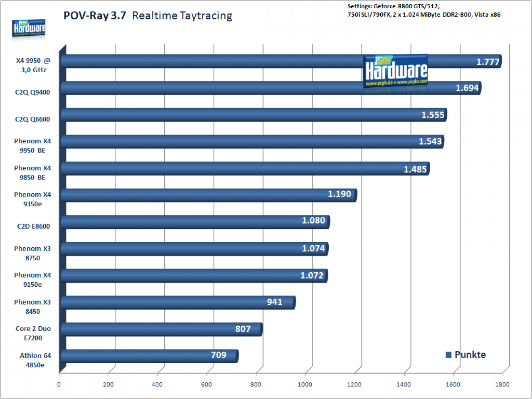Click the blue Punkte legend color square
Viewport: 532px width, 399px height.
coord(448,355)
